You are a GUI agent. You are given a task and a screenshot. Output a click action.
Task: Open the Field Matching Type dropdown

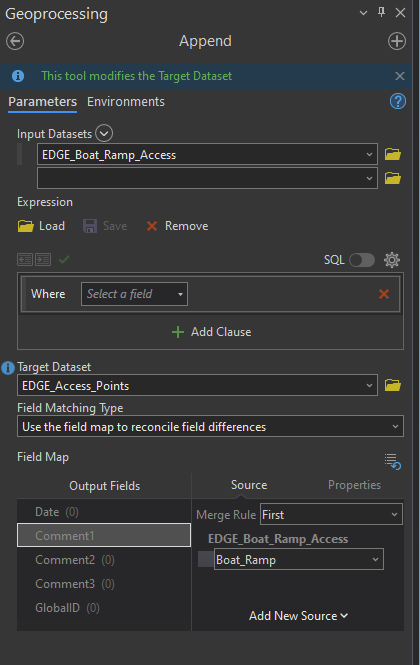point(210,426)
